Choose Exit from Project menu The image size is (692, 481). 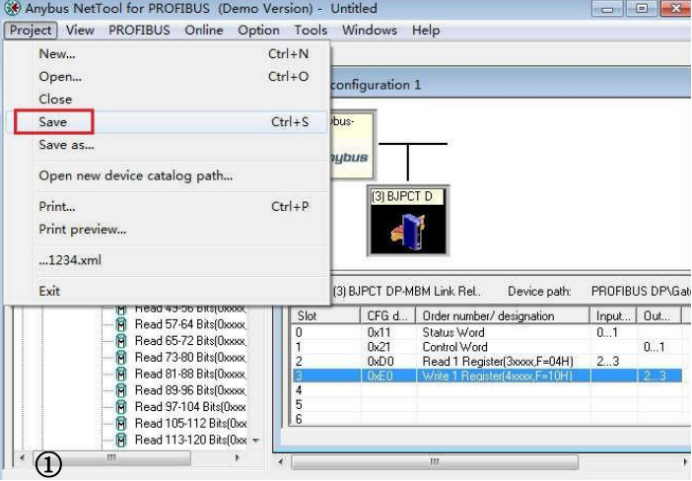(167, 291)
